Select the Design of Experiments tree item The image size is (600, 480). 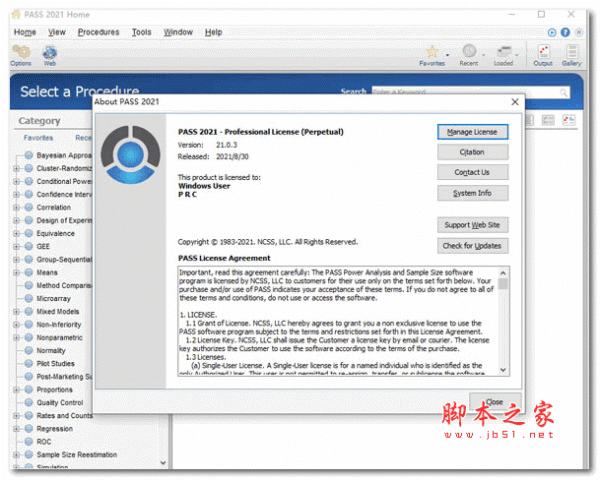pyautogui.click(x=64, y=220)
